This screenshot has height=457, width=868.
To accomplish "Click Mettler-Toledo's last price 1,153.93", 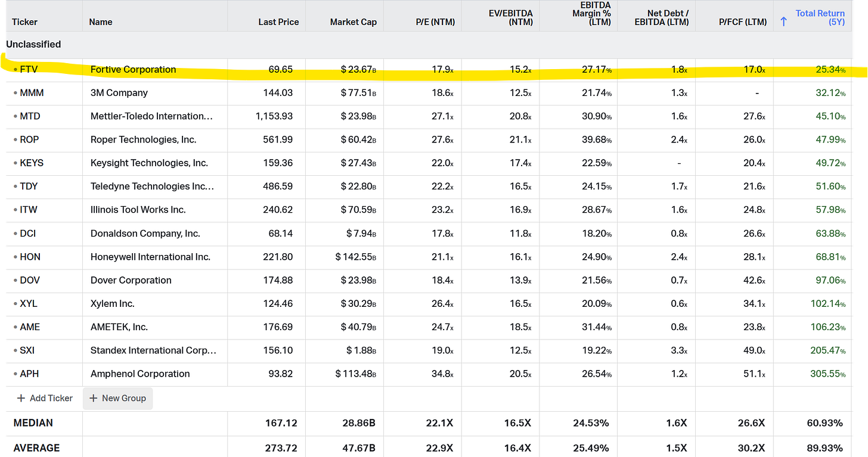I will 274,116.
